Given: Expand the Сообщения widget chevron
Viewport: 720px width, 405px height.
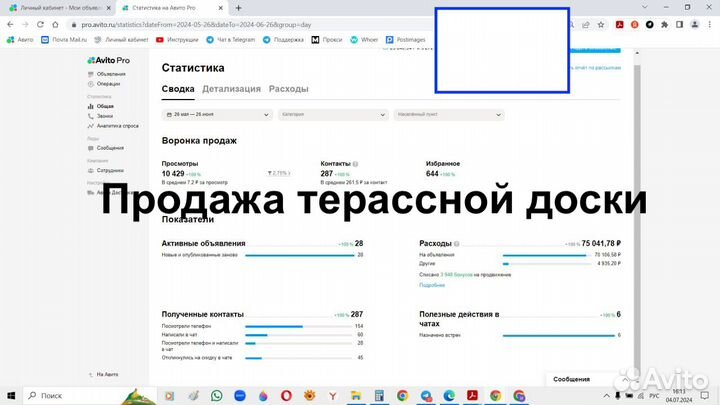Looking at the screenshot, I should (x=625, y=379).
